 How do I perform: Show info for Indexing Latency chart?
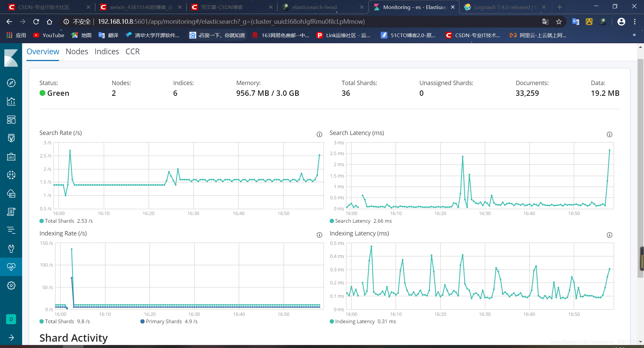tap(609, 235)
